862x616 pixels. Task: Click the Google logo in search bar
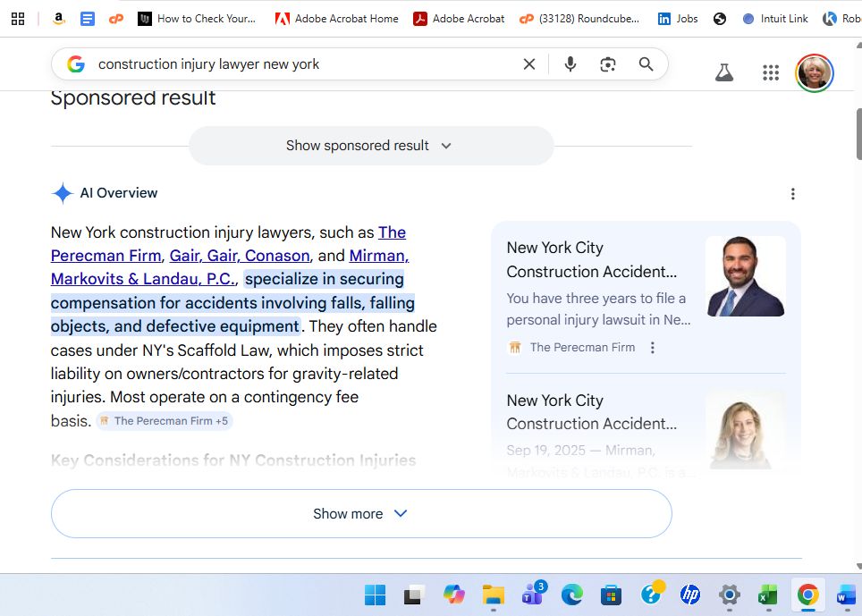[76, 64]
